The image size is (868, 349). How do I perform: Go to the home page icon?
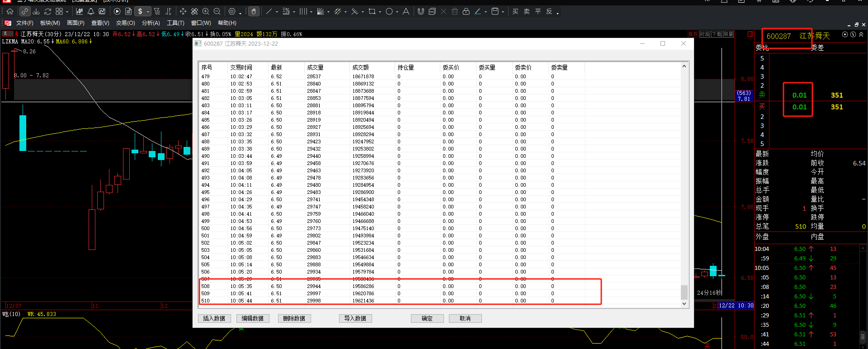click(x=10, y=11)
